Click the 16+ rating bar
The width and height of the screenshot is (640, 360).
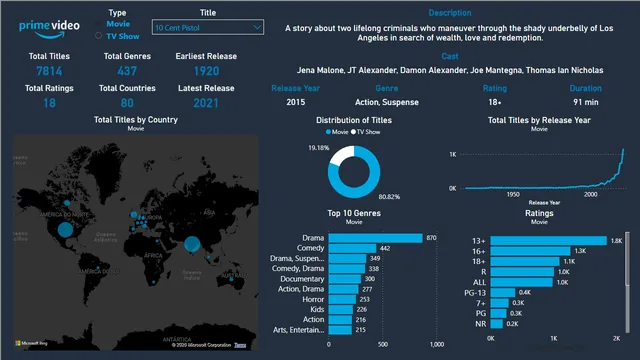coord(530,251)
